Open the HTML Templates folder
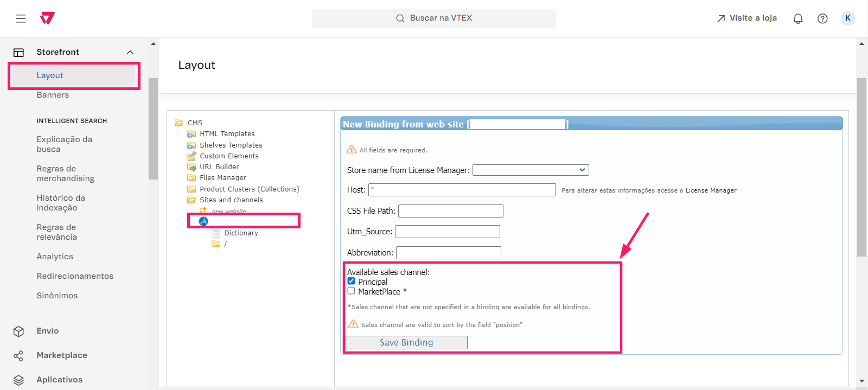This screenshot has height=390, width=868. click(x=227, y=134)
